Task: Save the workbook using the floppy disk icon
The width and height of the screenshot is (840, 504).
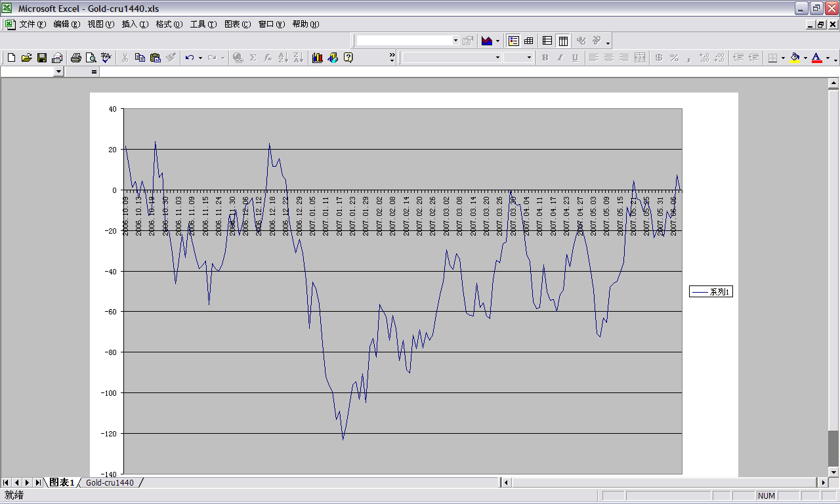Action: click(x=41, y=58)
